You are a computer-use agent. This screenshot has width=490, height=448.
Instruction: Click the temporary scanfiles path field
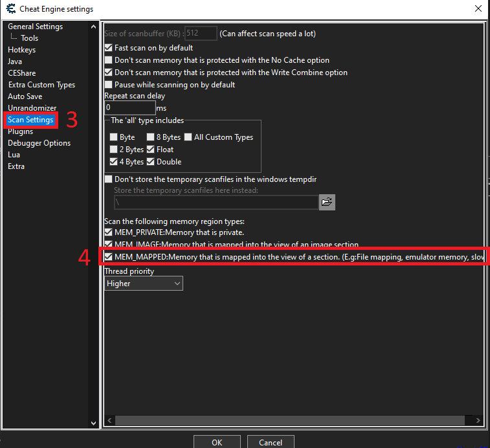pyautogui.click(x=216, y=202)
